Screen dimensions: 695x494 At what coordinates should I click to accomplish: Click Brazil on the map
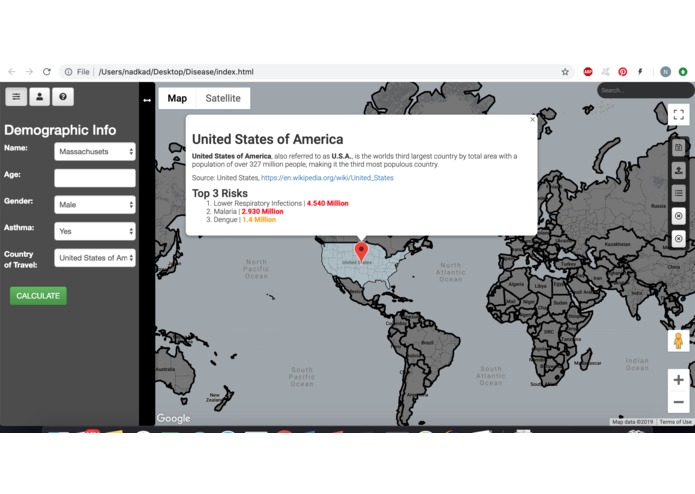pyautogui.click(x=428, y=342)
